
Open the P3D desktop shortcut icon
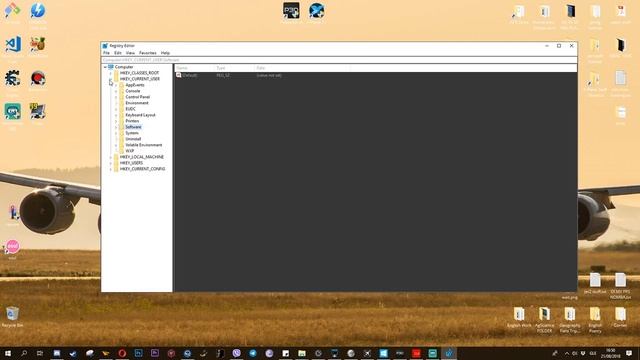pyautogui.click(x=291, y=10)
